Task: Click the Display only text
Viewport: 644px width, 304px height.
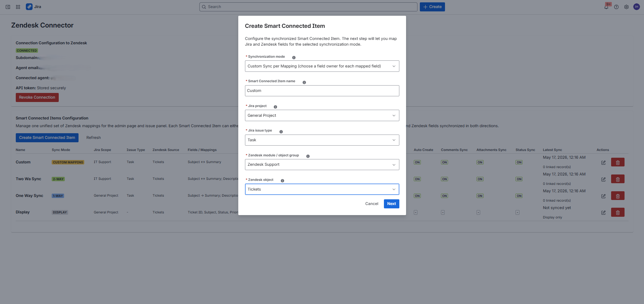Action: click(x=552, y=217)
